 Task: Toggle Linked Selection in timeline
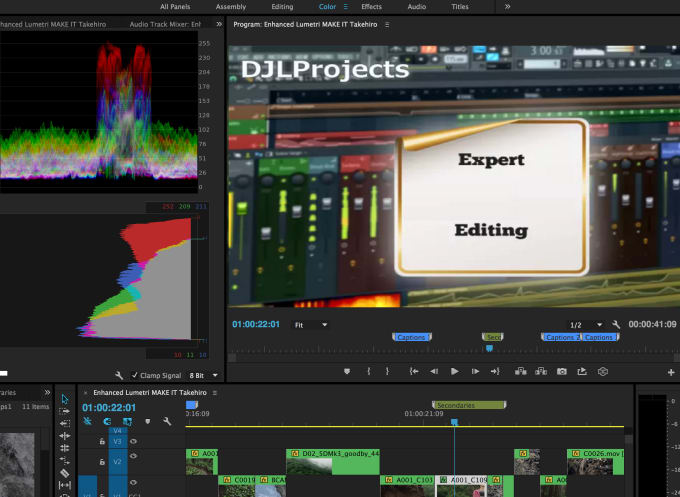(127, 421)
